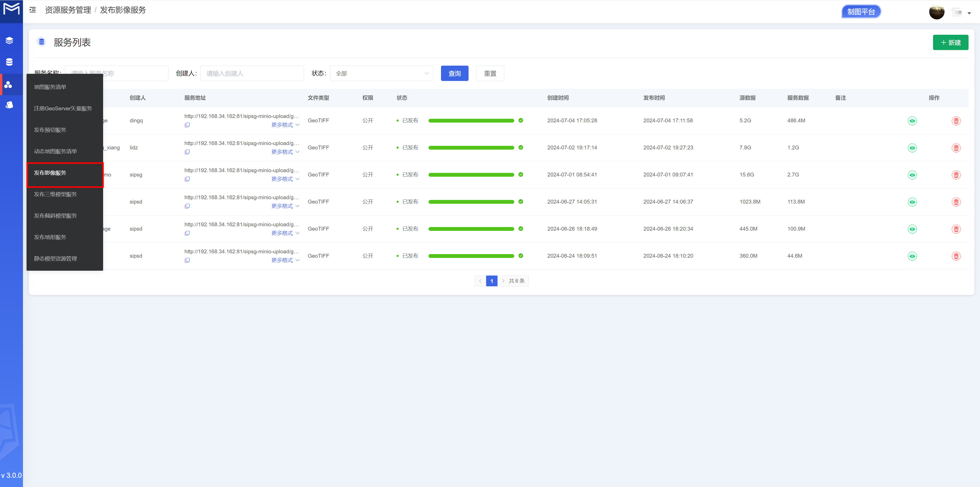980x487 pixels.
Task: Expand 更多格式 in the 15.6G row
Action: 285,179
